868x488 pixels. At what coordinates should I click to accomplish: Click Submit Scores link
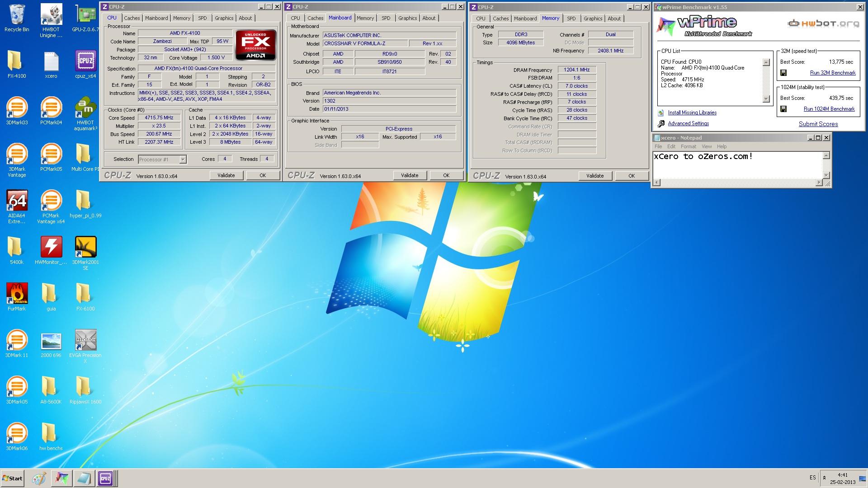coord(818,124)
